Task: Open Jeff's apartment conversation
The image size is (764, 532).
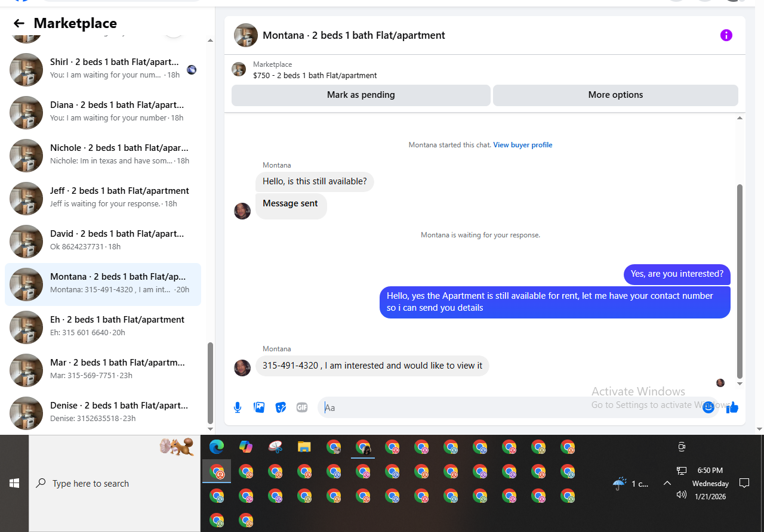Action: click(x=103, y=198)
